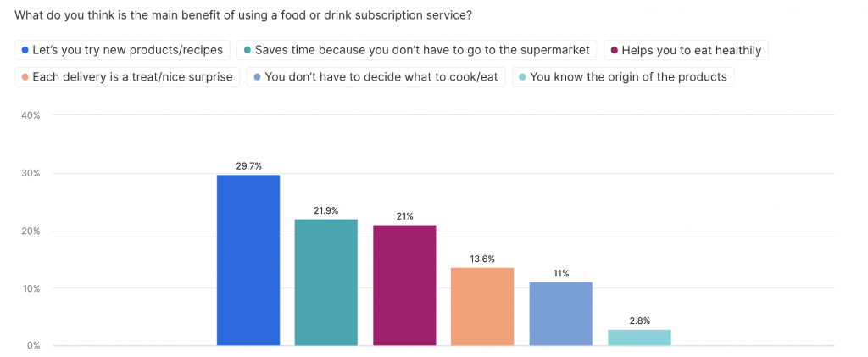This screenshot has width=868, height=357.
Task: Click the dark blue bar showing 29.7%
Action: pos(248,260)
